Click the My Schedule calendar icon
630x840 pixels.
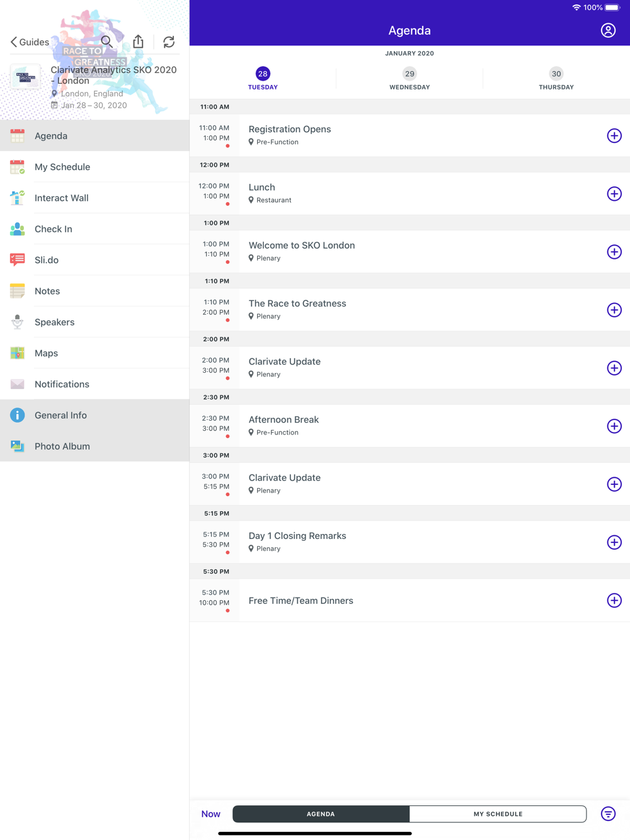[18, 167]
